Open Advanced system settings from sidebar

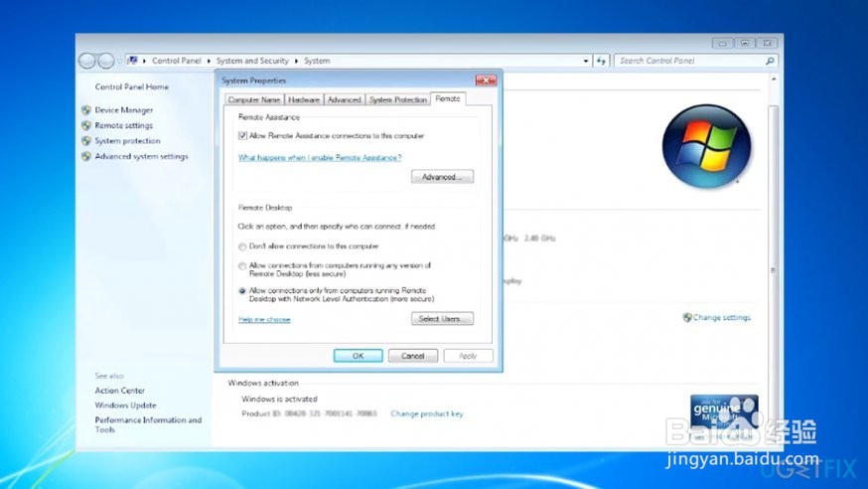pyautogui.click(x=141, y=157)
